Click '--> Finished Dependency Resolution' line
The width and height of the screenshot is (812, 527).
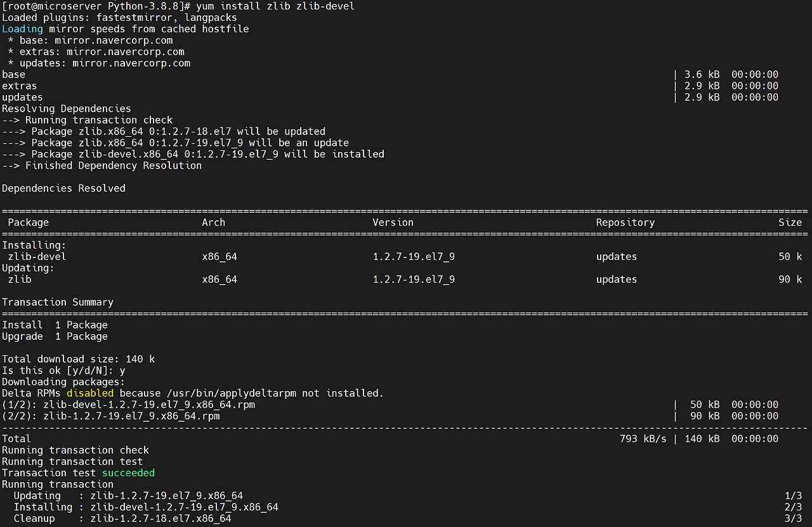101,166
